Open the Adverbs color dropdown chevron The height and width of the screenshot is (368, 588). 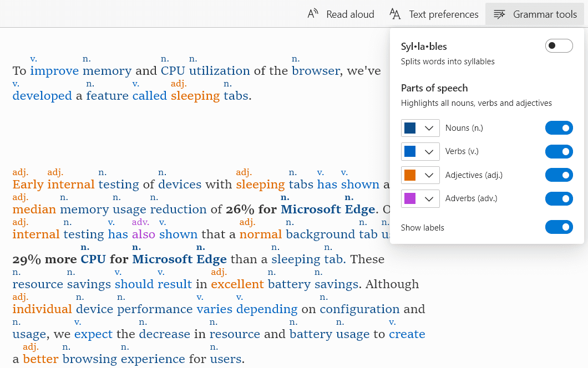pos(429,199)
